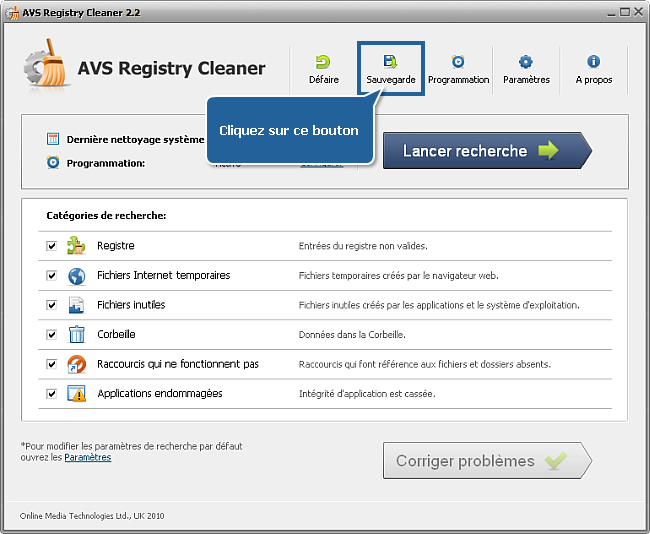This screenshot has height=534, width=650.
Task: Click 'Fichiers temporaires créés par le navigateur web' text
Action: (x=398, y=276)
